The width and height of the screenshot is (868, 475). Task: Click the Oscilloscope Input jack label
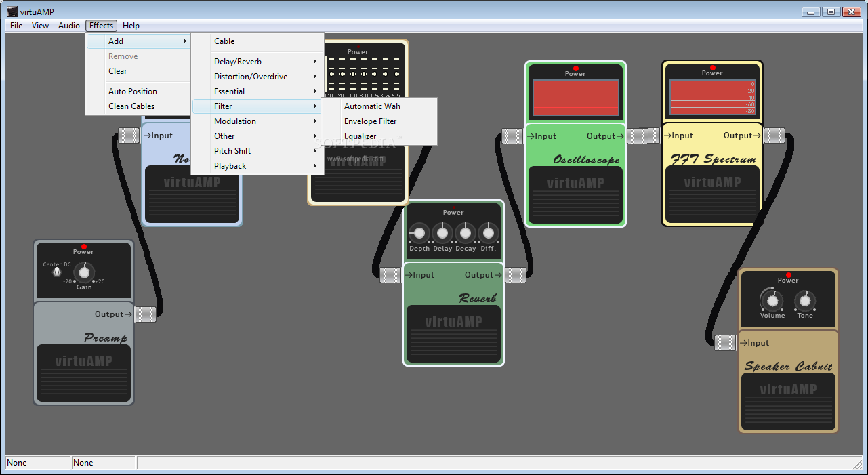tap(541, 136)
